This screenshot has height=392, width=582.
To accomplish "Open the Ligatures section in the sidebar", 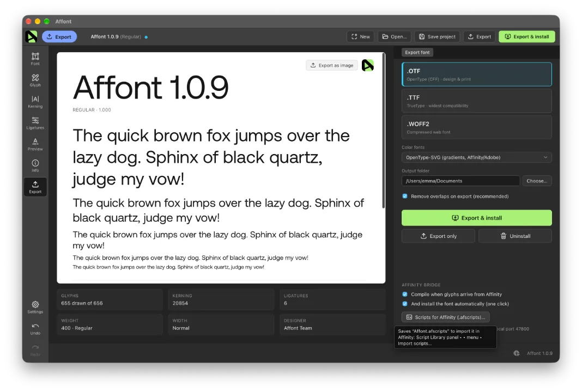I will [x=35, y=122].
